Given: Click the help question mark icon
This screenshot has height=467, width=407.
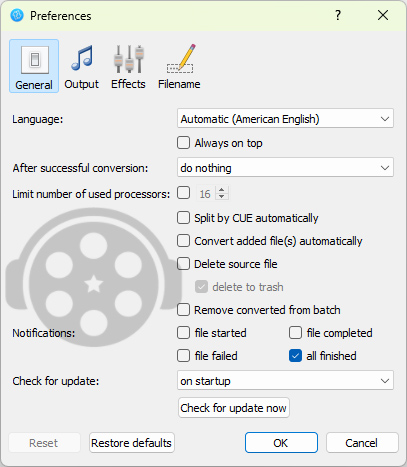Looking at the screenshot, I should (x=338, y=15).
